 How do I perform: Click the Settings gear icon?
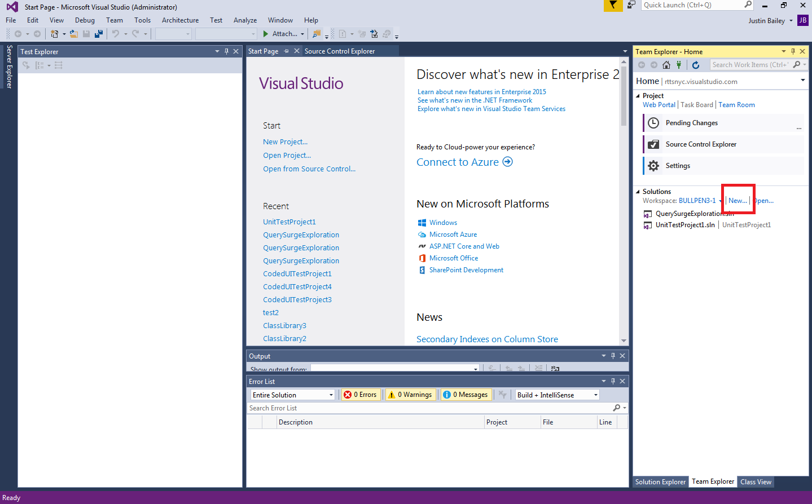click(x=653, y=166)
